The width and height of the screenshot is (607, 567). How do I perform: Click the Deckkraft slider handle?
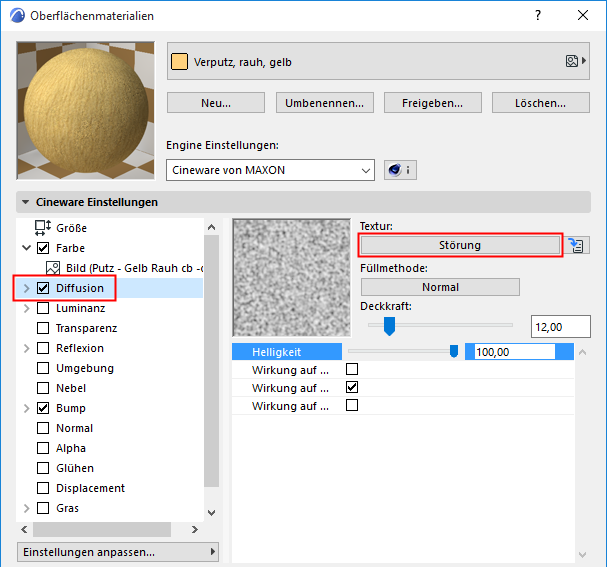[389, 326]
